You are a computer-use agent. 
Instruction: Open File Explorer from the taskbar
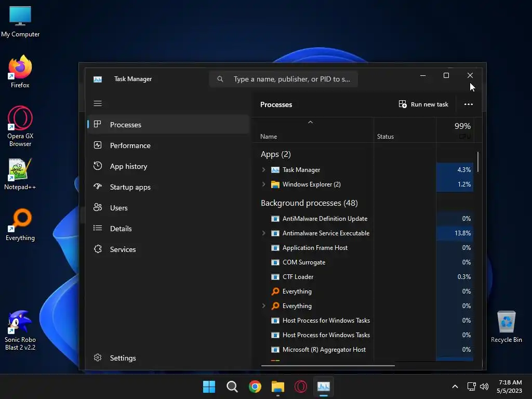[x=278, y=387]
